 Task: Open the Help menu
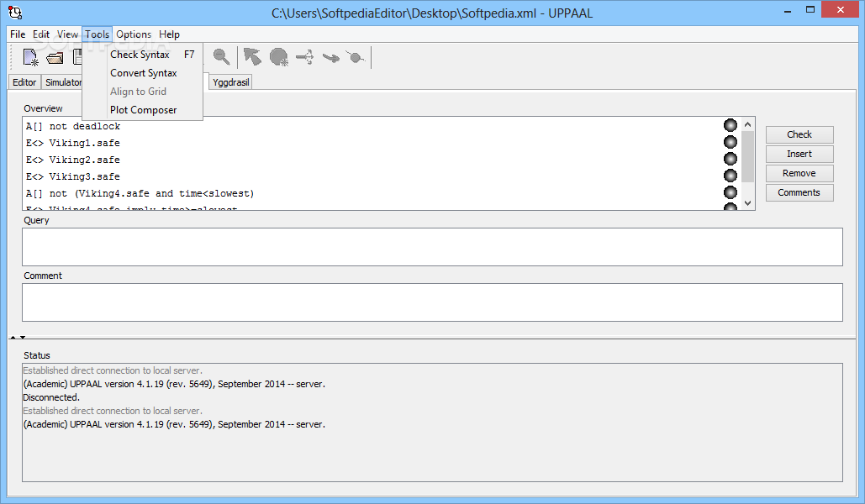pyautogui.click(x=169, y=34)
